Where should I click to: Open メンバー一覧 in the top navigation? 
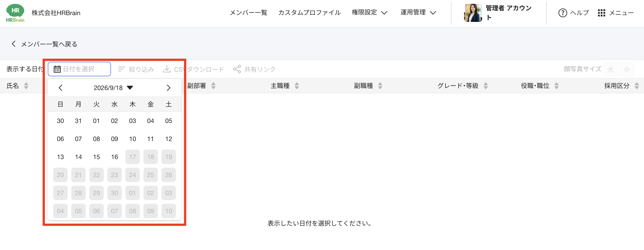coord(248,12)
